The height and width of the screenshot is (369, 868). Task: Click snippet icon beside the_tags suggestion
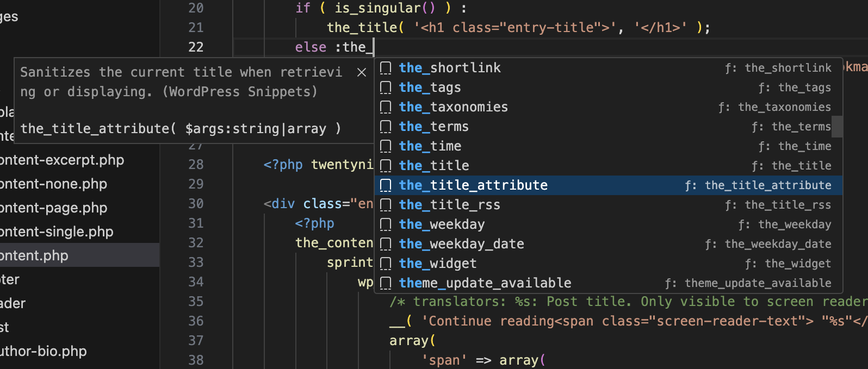(x=386, y=87)
